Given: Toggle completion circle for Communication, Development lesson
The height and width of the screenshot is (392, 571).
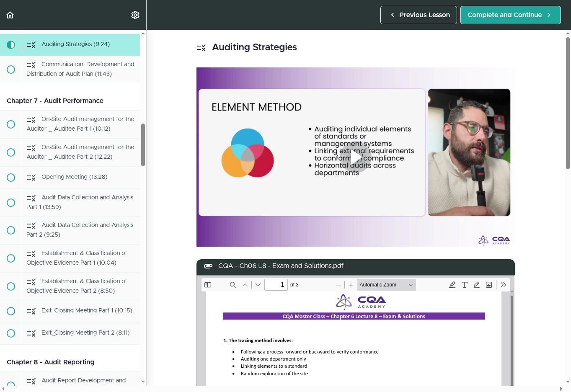Looking at the screenshot, I should click(11, 70).
